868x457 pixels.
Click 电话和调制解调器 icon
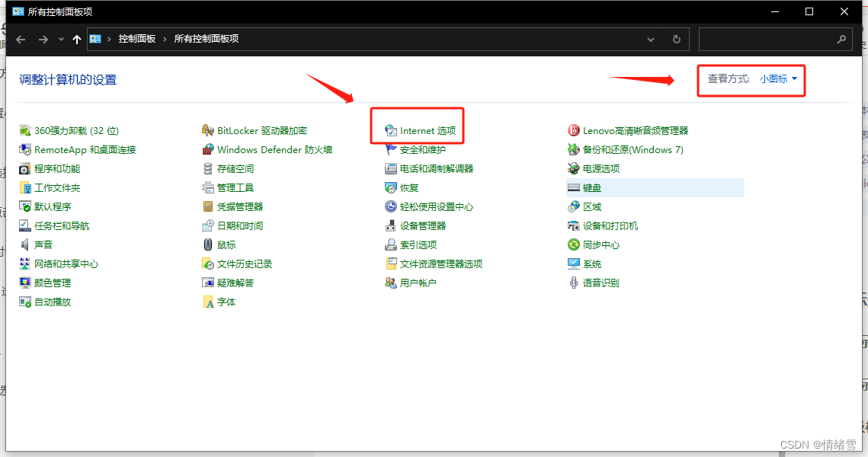tap(391, 169)
